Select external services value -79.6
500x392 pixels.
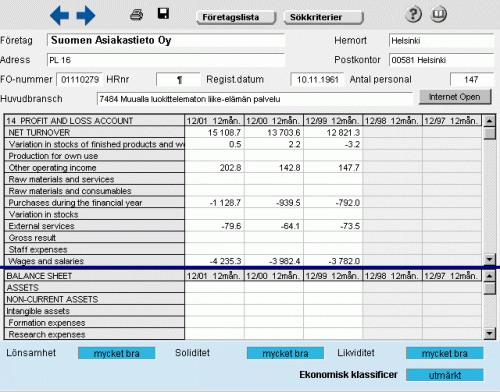[214, 226]
